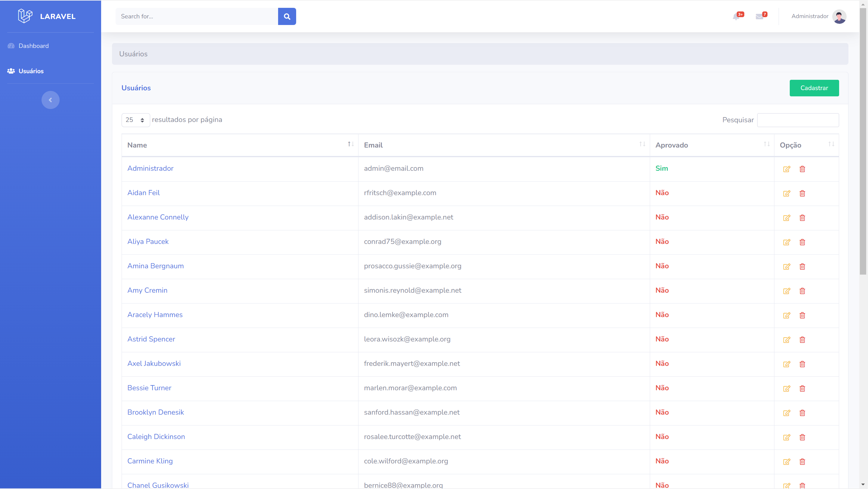Delete Aidan Feil using trash icon
The height and width of the screenshot is (489, 868).
(x=802, y=193)
